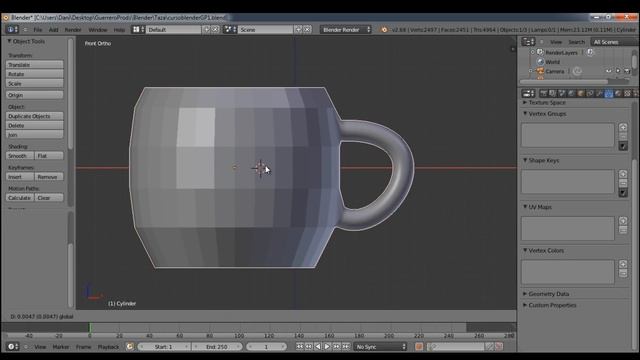Delete the current scene
Viewport: 640px width, 360px height.
click(x=307, y=29)
